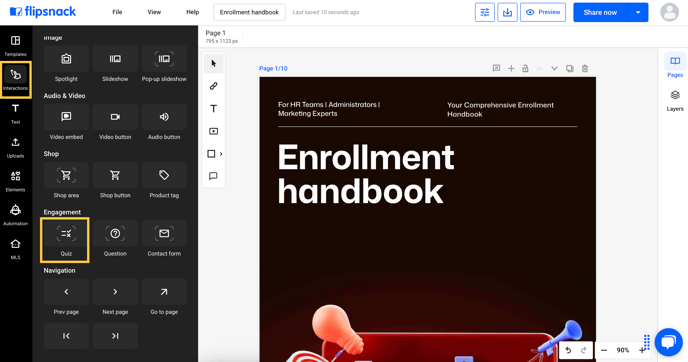688x362 pixels.
Task: Insert last page navigation button
Action: tap(115, 336)
